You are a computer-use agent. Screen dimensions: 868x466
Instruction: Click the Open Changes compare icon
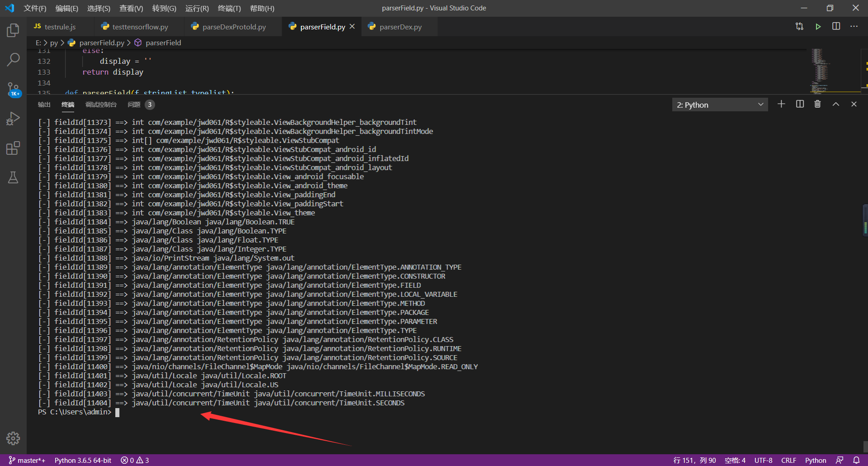(799, 27)
